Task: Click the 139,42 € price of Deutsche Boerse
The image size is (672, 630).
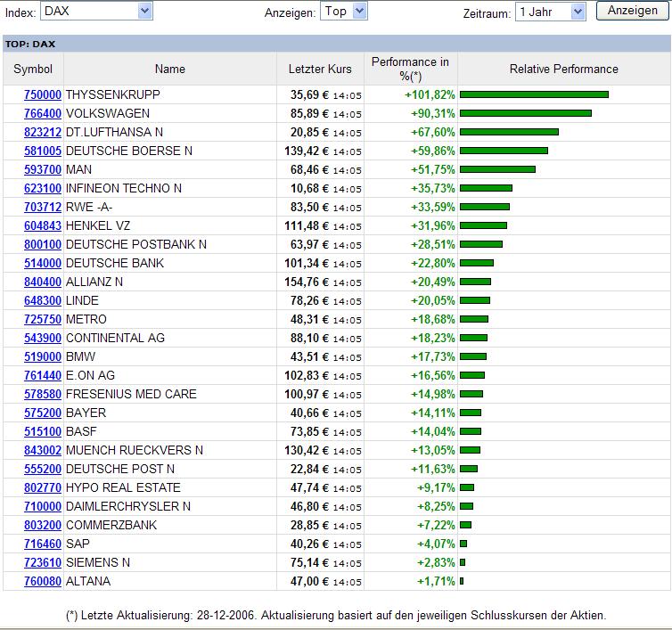Action: click(x=307, y=151)
